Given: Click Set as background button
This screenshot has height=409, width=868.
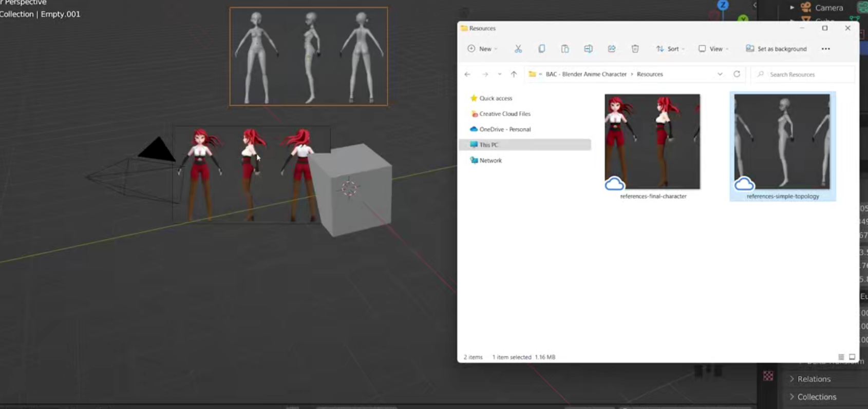Looking at the screenshot, I should click(776, 49).
